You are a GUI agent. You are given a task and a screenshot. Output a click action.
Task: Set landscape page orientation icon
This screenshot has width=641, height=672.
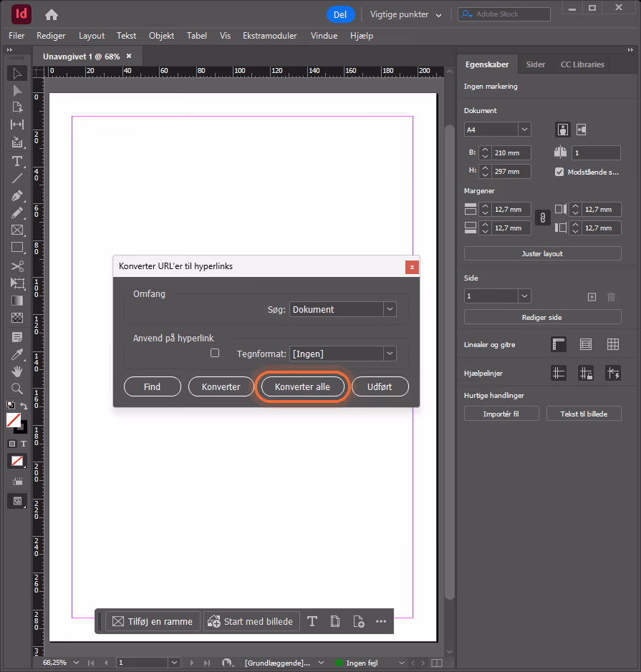tap(581, 130)
